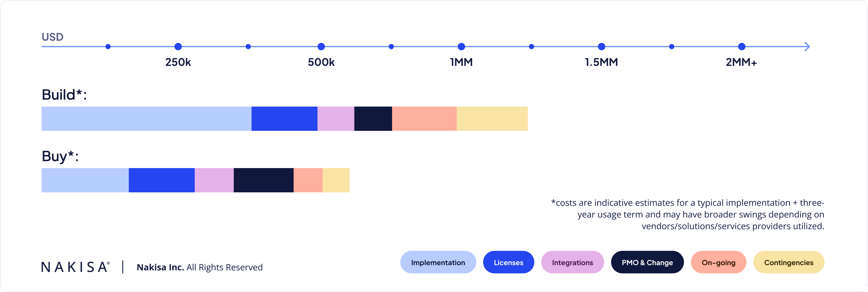Select the Buy bar's dark navy PMO segment
Viewport: 868px width, 292px height.
[263, 180]
